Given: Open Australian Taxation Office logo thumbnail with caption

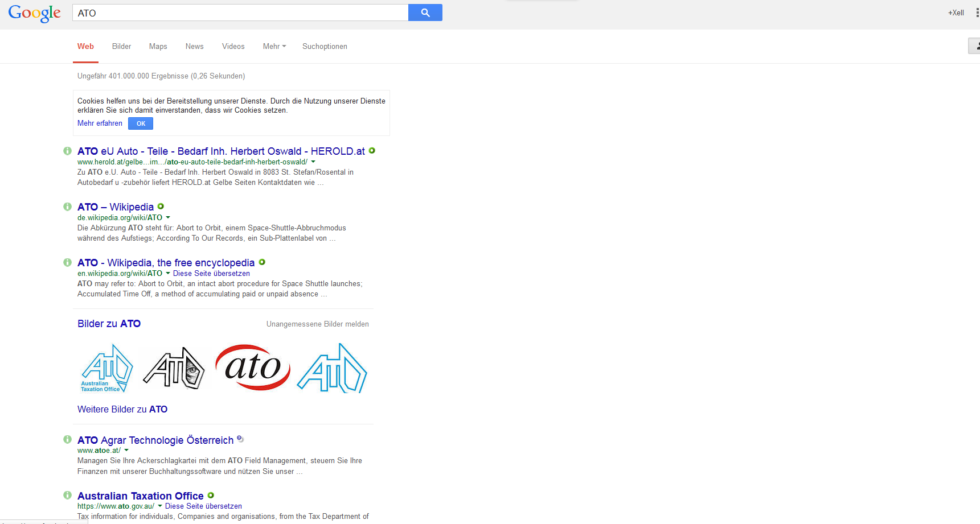Looking at the screenshot, I should 107,368.
